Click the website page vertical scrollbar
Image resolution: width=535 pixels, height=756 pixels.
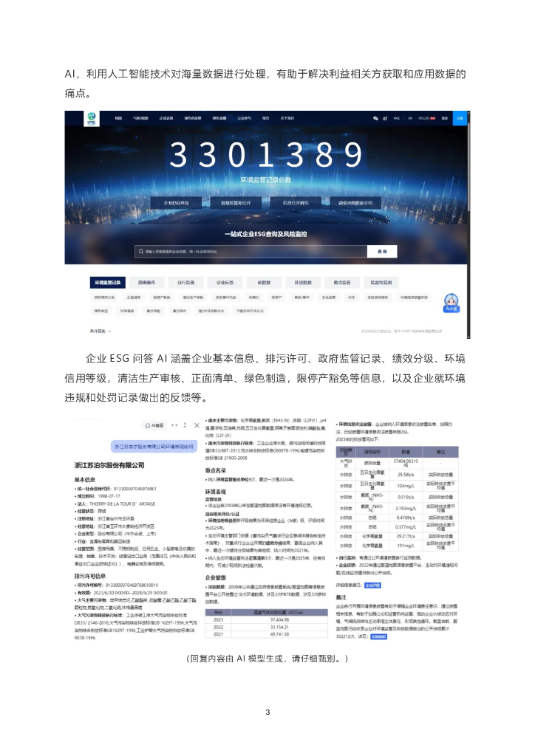pos(468,224)
